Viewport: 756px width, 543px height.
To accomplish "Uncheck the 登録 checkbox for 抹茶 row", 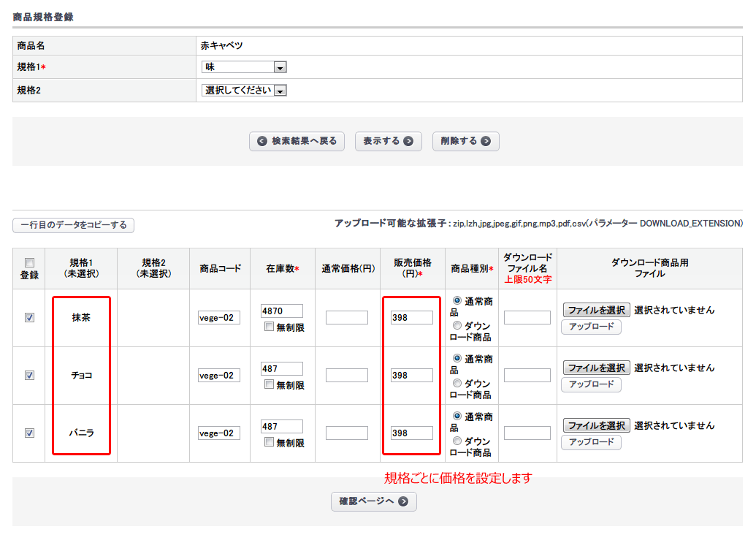I will point(29,318).
